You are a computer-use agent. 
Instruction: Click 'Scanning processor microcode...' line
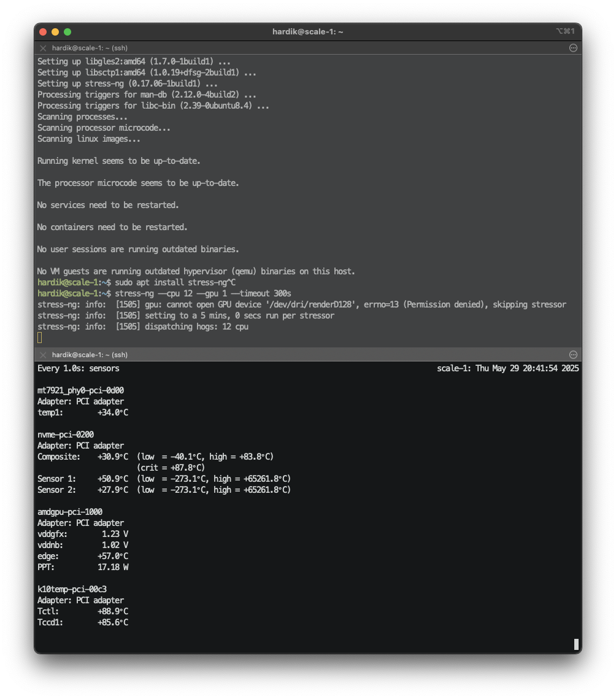tap(104, 128)
